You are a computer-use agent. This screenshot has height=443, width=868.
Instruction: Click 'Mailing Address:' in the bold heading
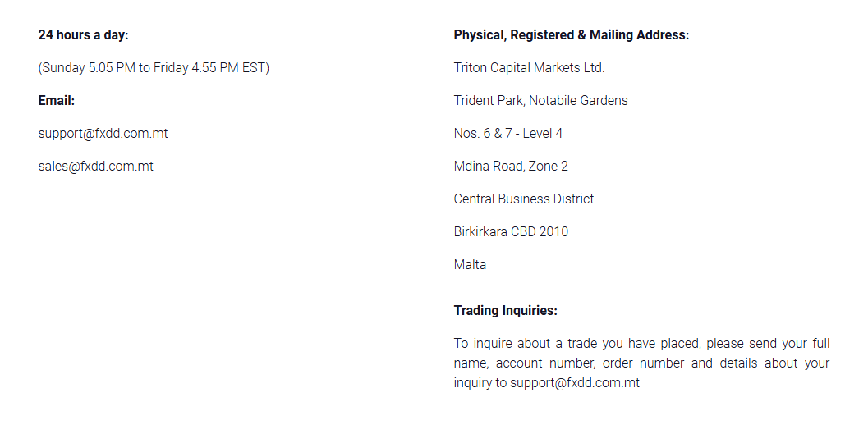pyautogui.click(x=640, y=34)
